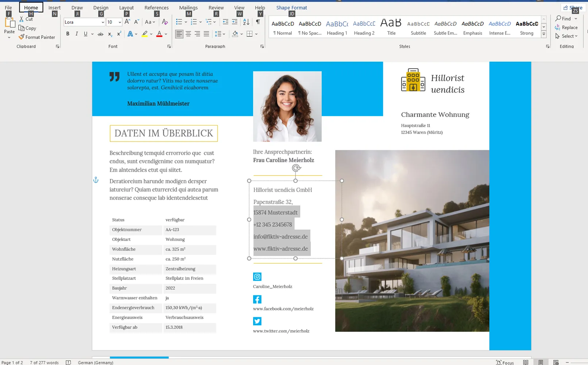The width and height of the screenshot is (588, 365).
Task: Open the Font dialog launcher
Action: (169, 46)
